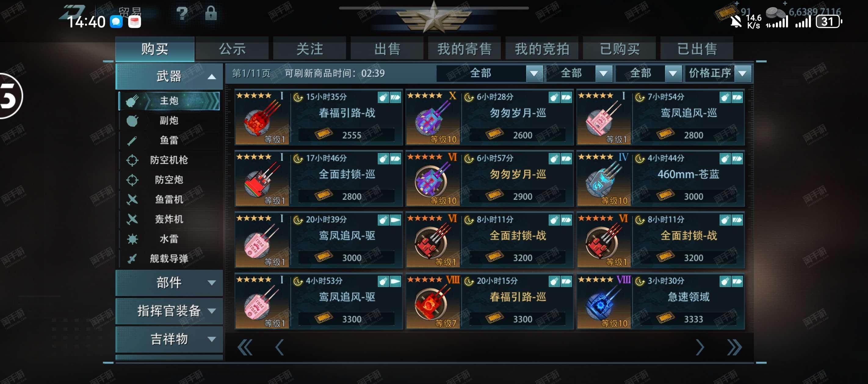Expand the 部件 parts section

pos(169,283)
